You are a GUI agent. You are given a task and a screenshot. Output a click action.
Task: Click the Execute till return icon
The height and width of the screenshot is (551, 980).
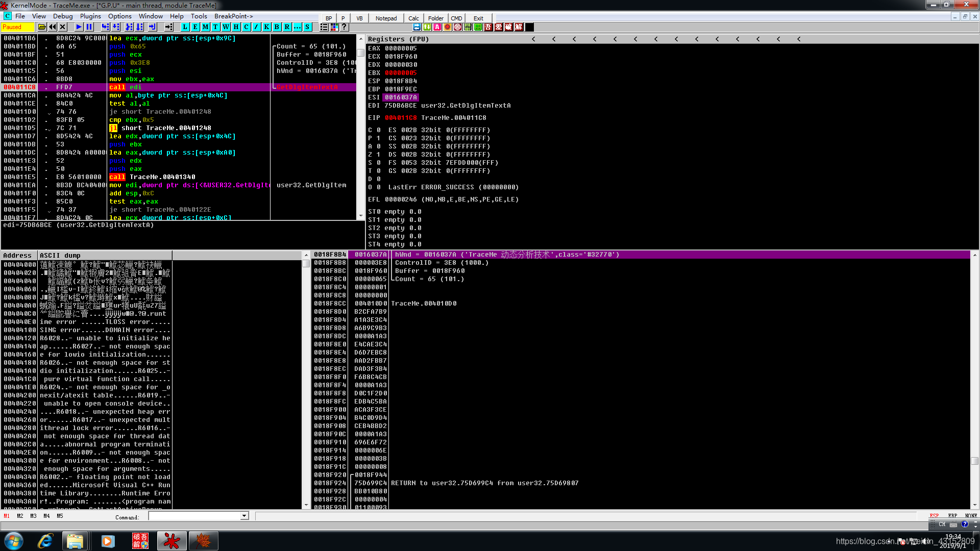[152, 27]
